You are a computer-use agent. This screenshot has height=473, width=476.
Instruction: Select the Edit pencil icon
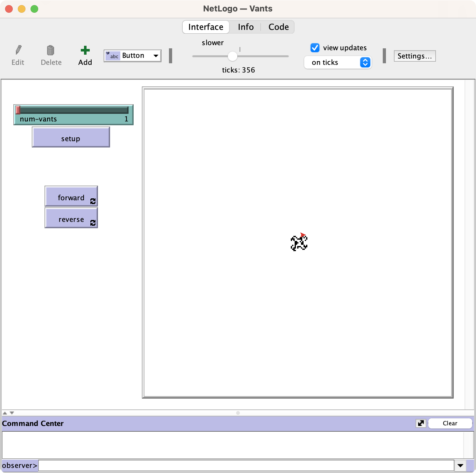(18, 50)
